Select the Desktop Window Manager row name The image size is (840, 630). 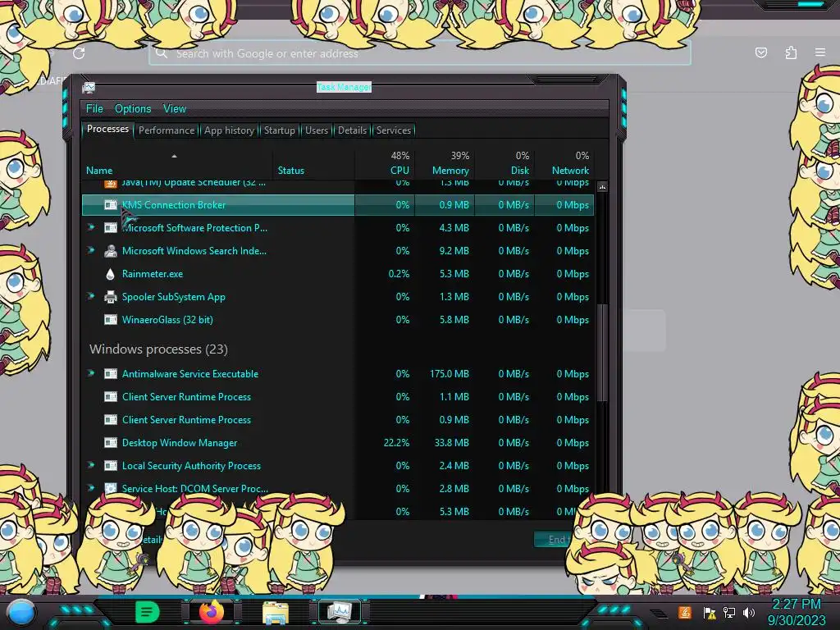[x=180, y=443]
